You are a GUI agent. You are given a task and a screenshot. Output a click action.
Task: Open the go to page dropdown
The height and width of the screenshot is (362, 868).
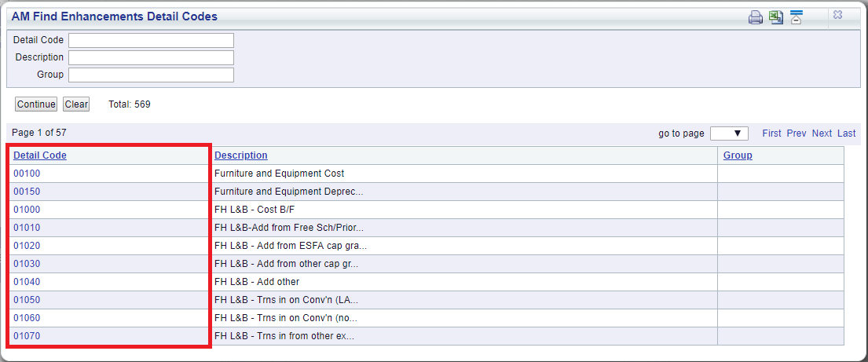pos(729,133)
